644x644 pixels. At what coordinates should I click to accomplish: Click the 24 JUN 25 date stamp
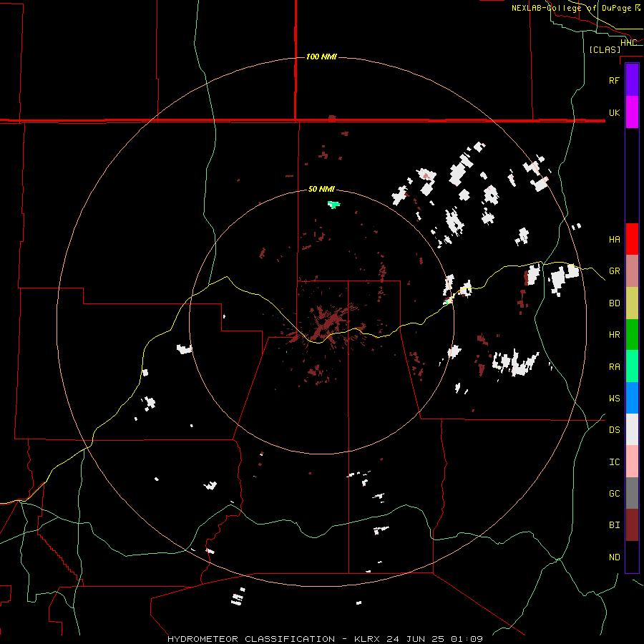coord(416,639)
